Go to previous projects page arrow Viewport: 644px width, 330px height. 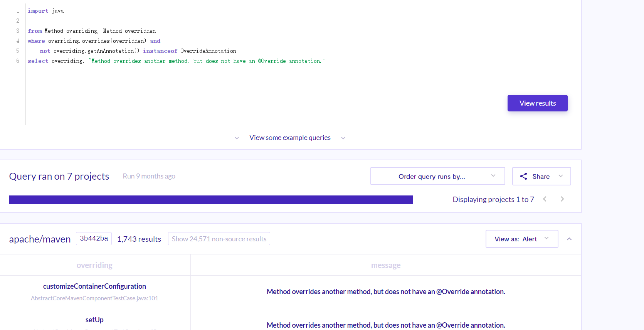tap(545, 199)
